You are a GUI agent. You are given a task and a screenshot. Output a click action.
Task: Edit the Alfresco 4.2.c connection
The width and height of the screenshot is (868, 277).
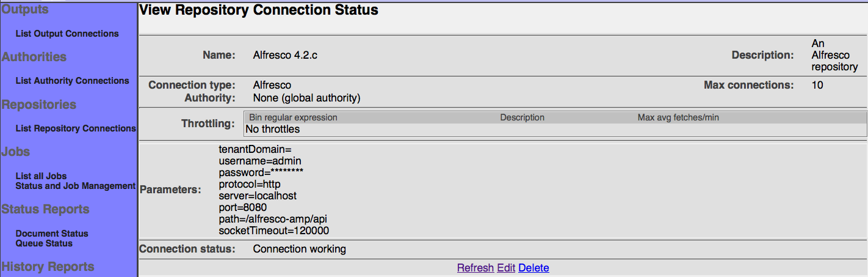point(506,268)
